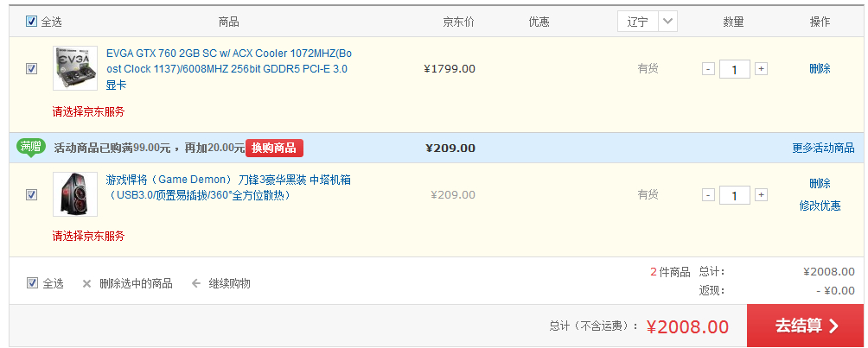Open the EVGA graphics card thumbnail
The height and width of the screenshot is (348, 868).
[x=75, y=68]
